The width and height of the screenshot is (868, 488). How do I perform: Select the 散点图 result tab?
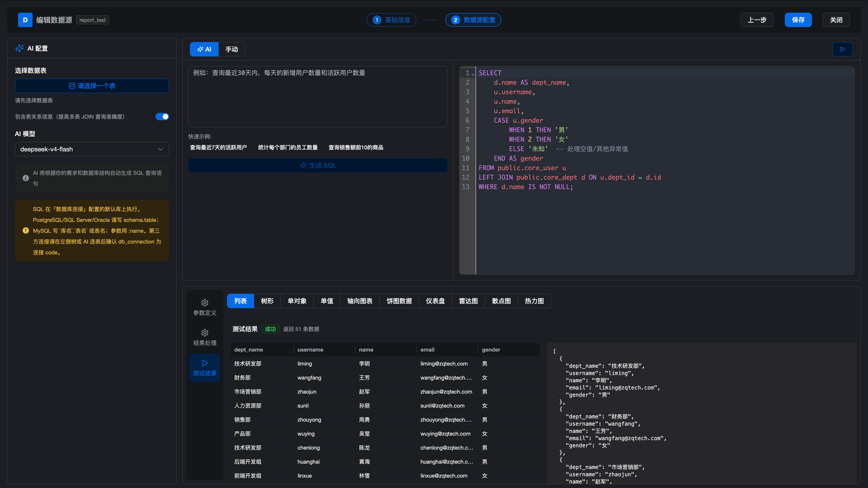click(501, 301)
